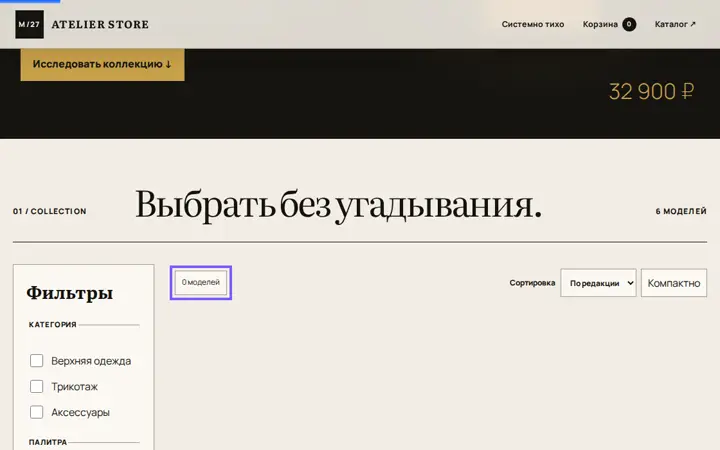Open the Каталог link

coord(675,24)
